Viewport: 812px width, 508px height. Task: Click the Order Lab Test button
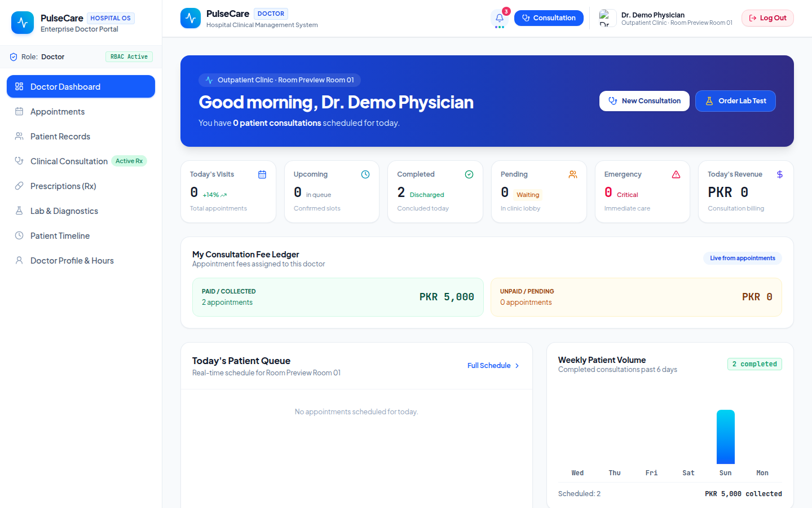735,101
